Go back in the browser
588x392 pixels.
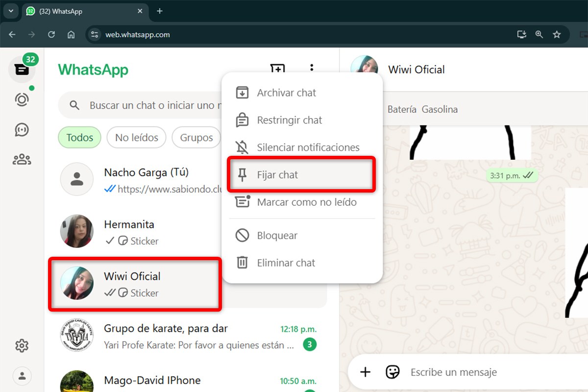(12, 34)
